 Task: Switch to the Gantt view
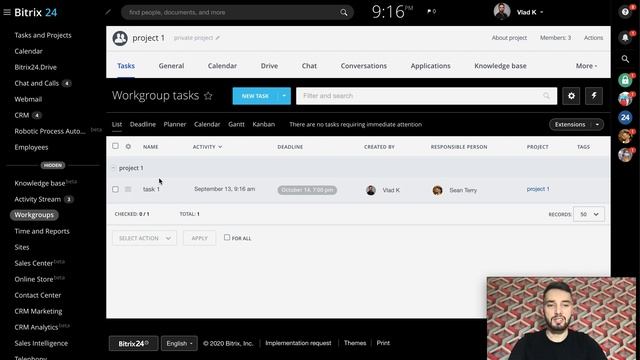pos(236,124)
